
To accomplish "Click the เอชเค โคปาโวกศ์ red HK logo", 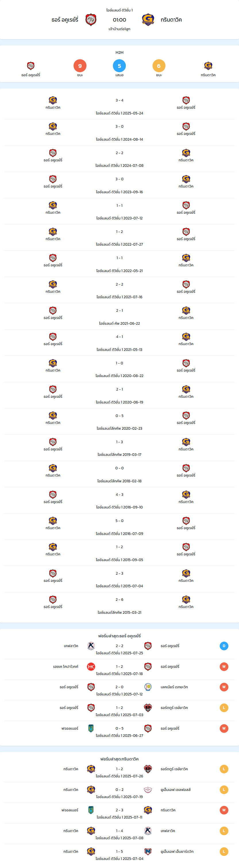I will click(x=91, y=666).
